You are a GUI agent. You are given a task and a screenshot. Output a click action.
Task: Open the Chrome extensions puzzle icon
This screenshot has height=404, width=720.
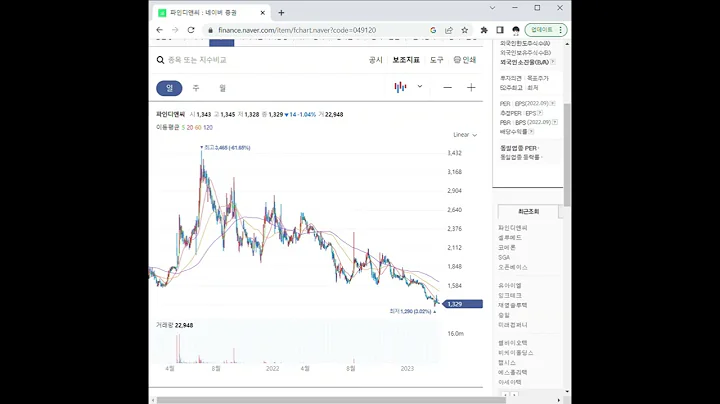point(484,30)
